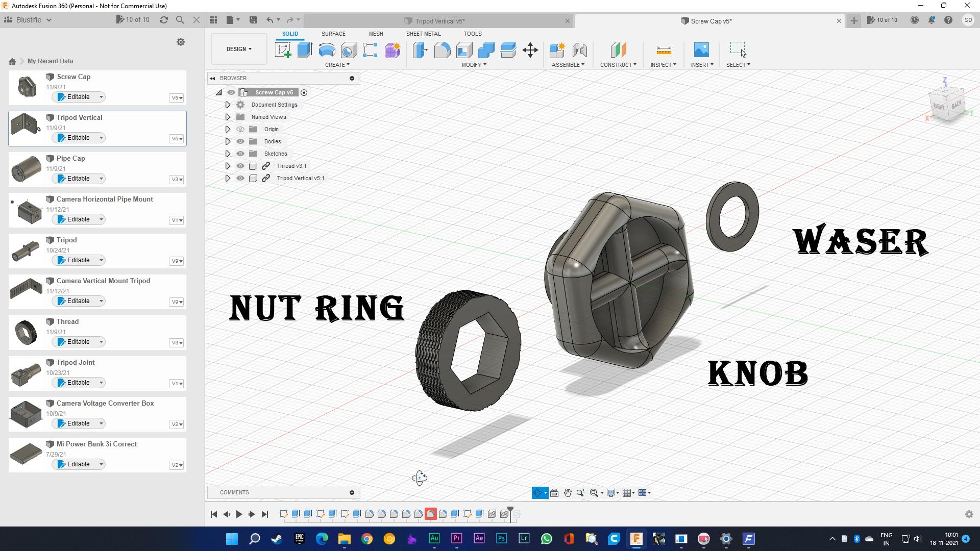Expand the Sketches folder in browser

pyautogui.click(x=228, y=154)
